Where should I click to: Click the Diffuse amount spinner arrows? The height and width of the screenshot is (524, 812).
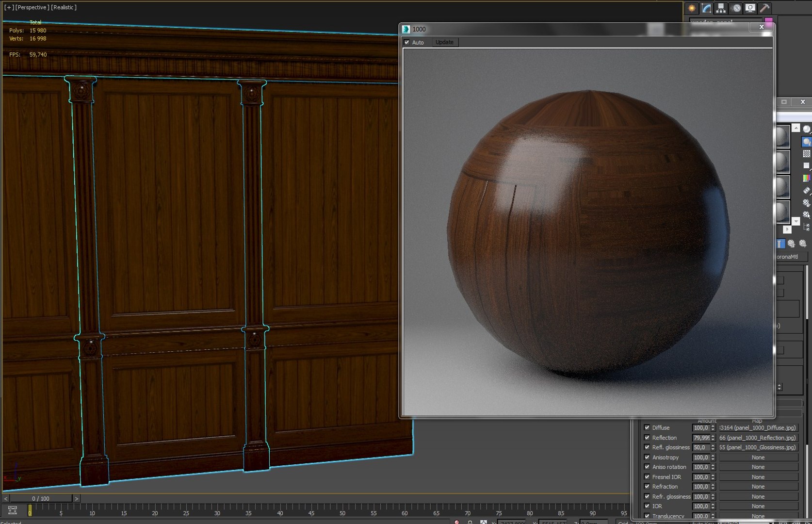coord(713,428)
